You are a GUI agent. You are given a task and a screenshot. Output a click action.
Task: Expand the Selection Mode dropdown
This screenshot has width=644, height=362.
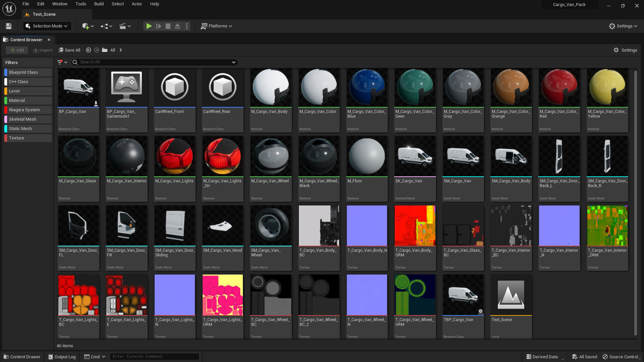point(47,26)
